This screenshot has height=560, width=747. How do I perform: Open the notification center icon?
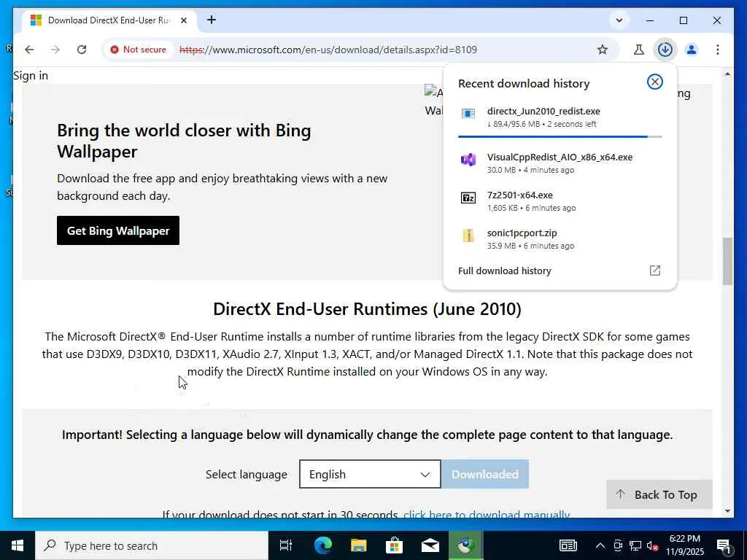pos(724,546)
